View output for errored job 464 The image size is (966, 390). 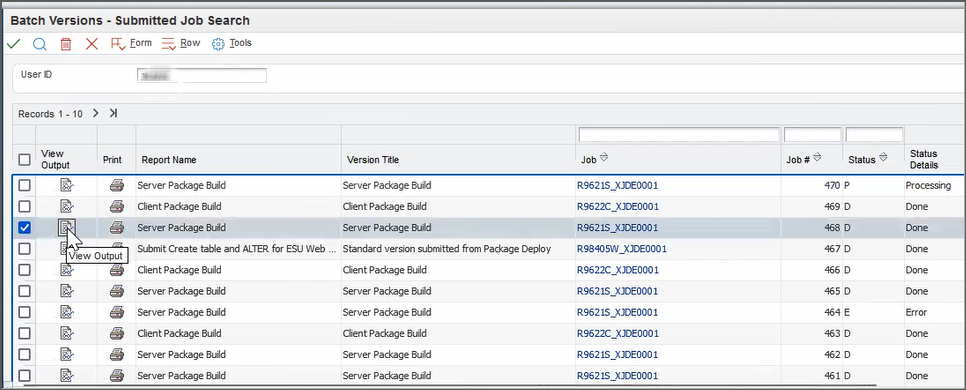click(67, 312)
